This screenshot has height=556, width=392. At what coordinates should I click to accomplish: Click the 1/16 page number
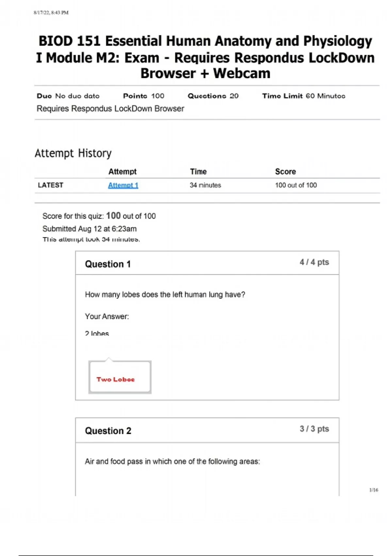coord(374,490)
